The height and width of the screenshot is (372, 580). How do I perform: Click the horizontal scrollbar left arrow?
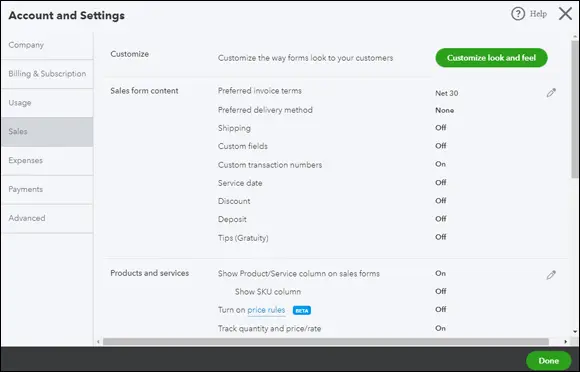[x=98, y=342]
